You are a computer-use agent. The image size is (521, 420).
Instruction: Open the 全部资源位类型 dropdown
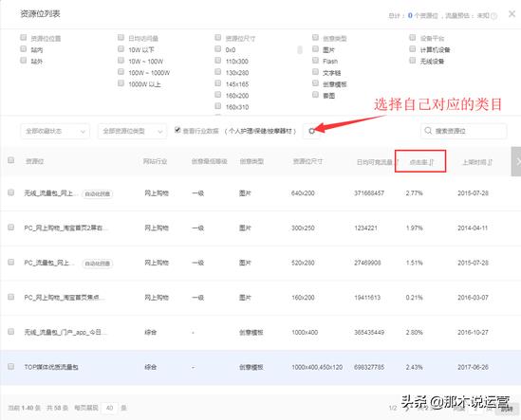pos(132,131)
